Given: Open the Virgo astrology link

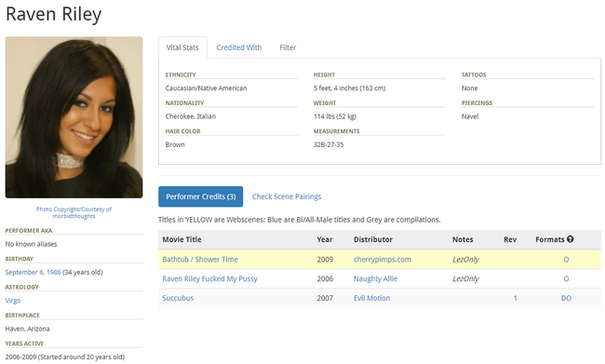Looking at the screenshot, I should click(13, 301).
